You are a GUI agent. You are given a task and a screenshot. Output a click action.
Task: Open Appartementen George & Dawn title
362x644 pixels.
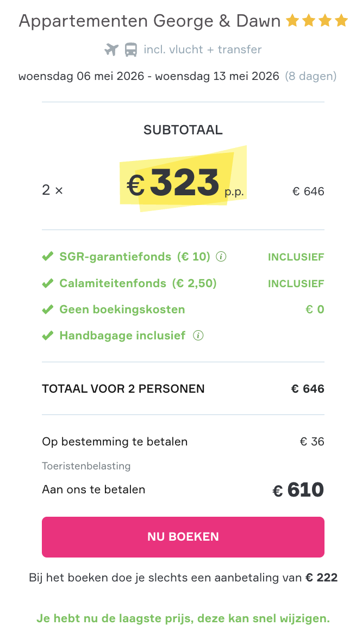[149, 21]
